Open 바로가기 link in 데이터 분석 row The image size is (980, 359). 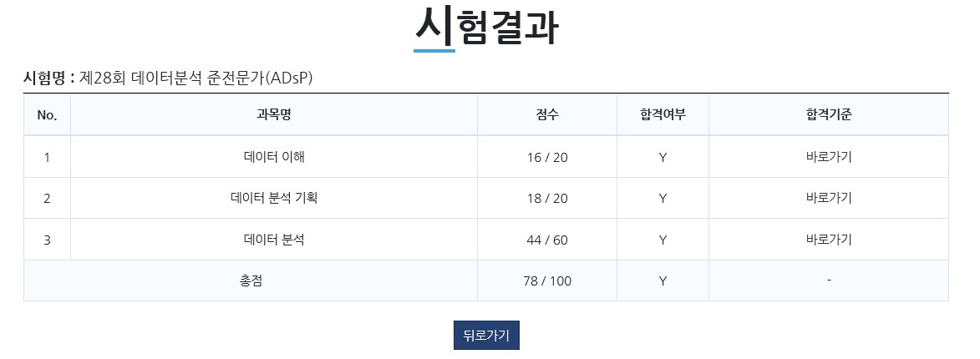tap(829, 239)
